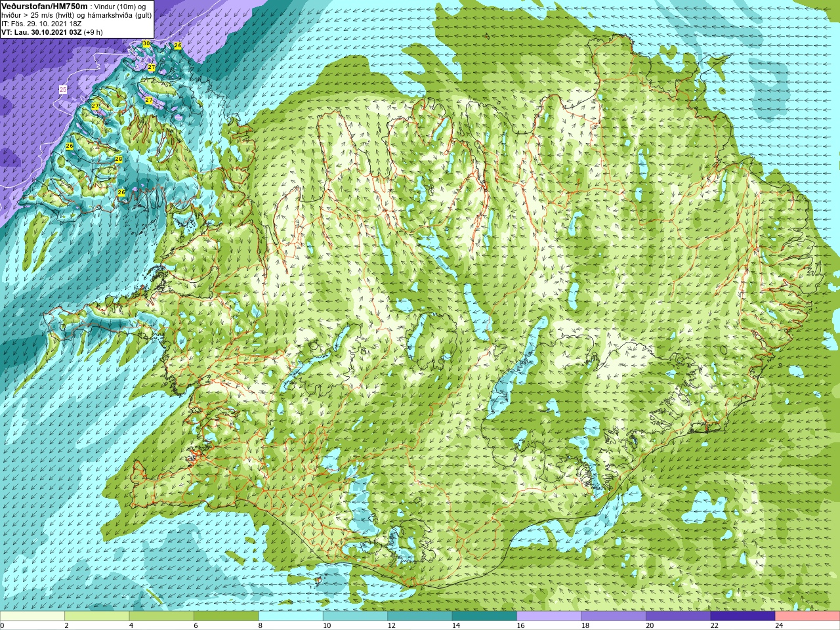Click the legend scale value "16"
The height and width of the screenshot is (630, 840).
coord(520,625)
